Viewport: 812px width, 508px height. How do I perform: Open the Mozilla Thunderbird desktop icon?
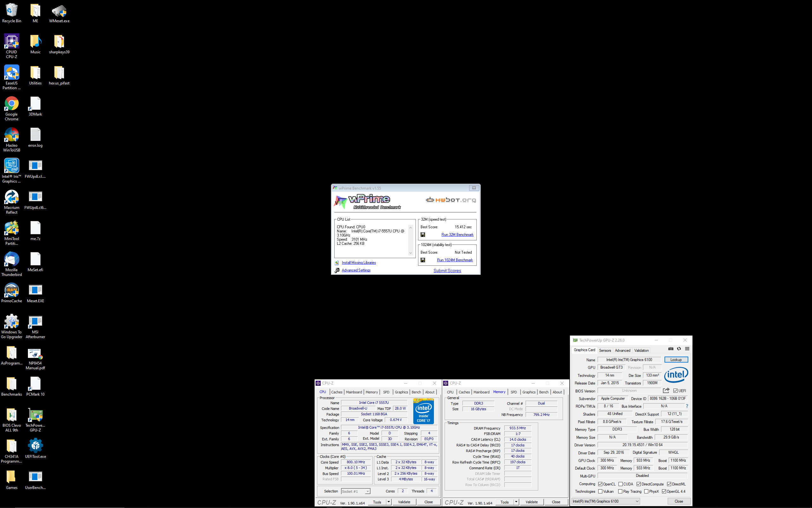[x=11, y=264]
